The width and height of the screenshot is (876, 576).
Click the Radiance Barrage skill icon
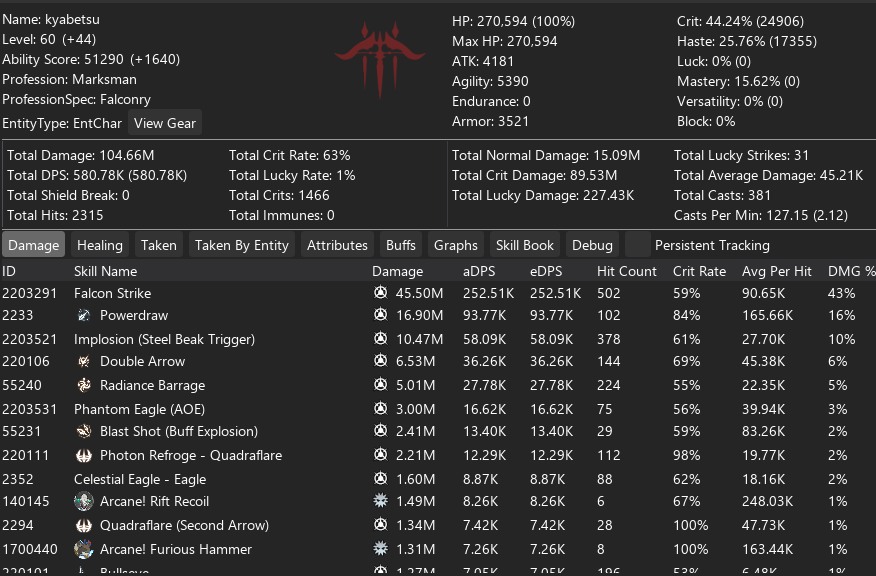[84, 385]
